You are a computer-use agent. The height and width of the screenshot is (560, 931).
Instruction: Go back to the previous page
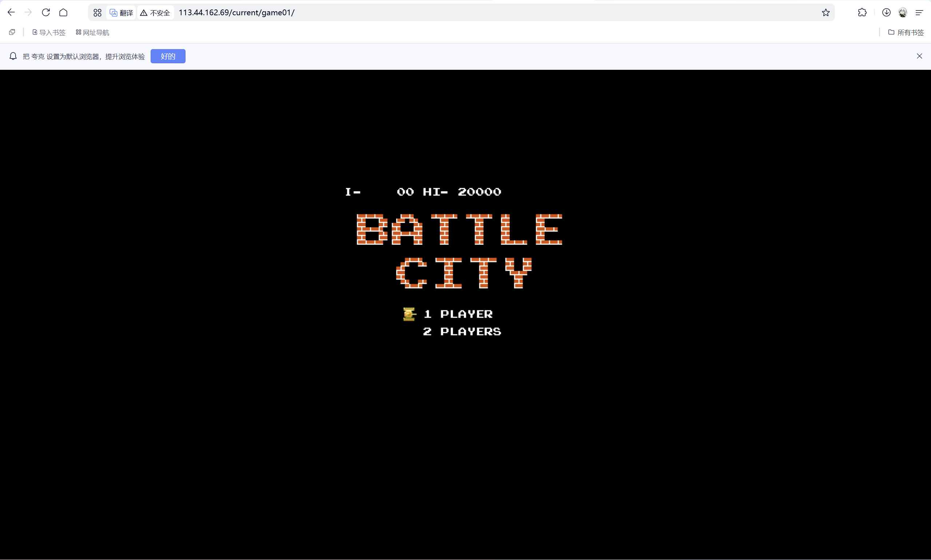11,12
